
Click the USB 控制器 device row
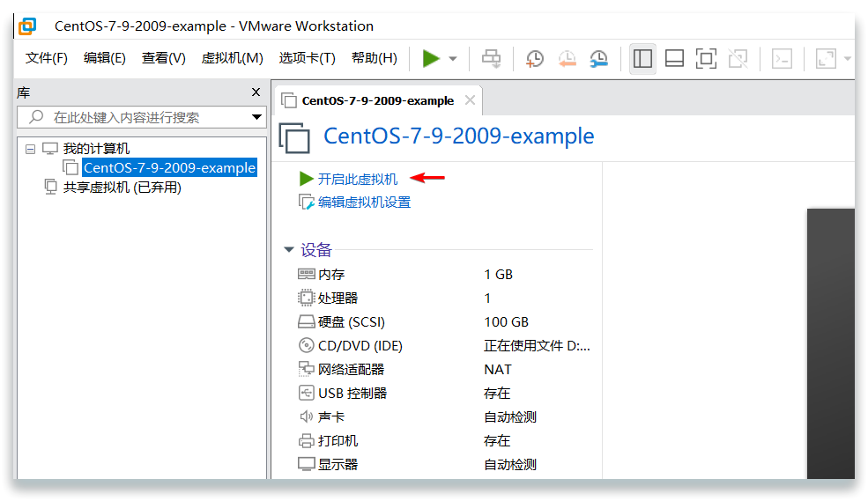(x=444, y=394)
